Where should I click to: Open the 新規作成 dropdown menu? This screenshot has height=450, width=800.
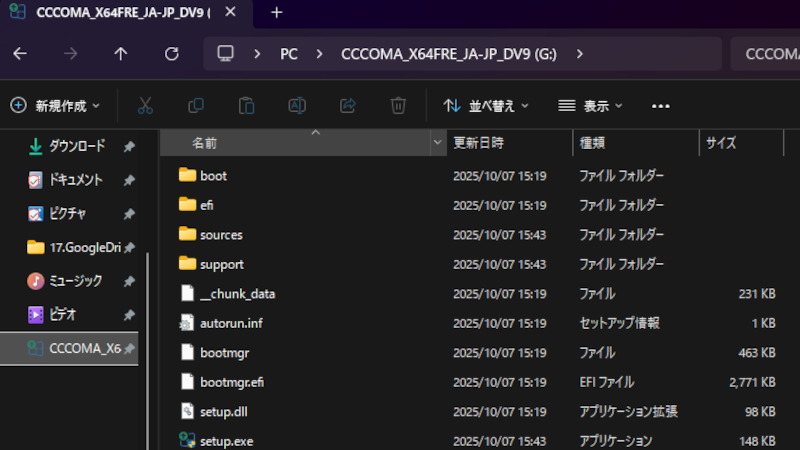56,105
